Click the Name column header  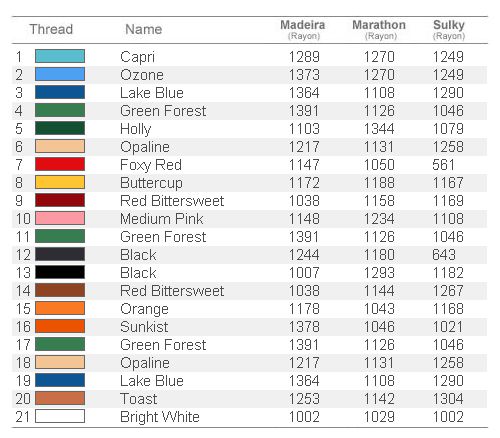(144, 29)
